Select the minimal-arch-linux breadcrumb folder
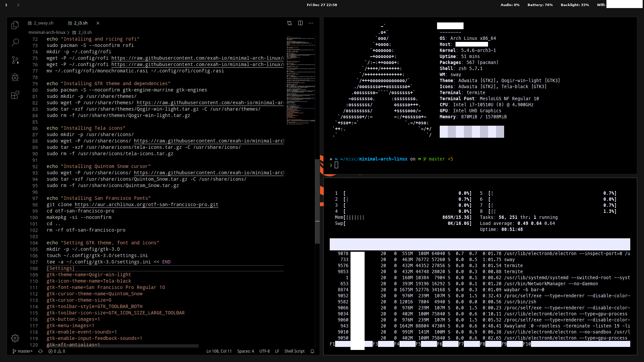Image resolution: width=644 pixels, height=362 pixels. (x=47, y=33)
